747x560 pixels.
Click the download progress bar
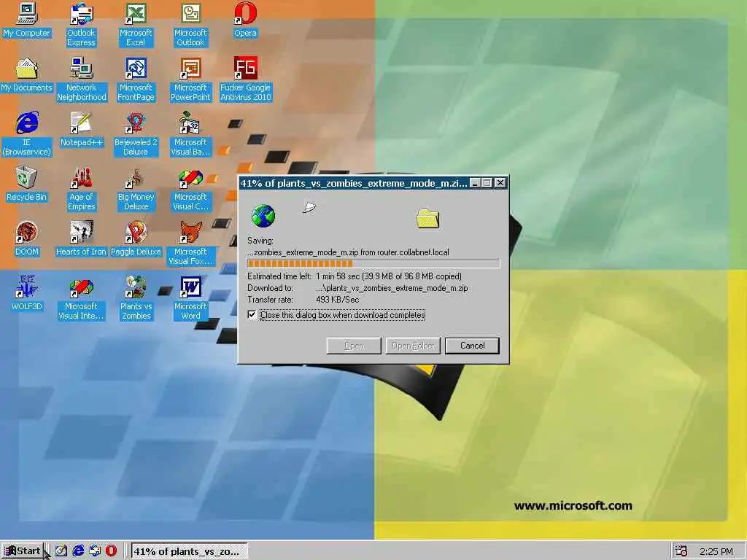tap(373, 263)
